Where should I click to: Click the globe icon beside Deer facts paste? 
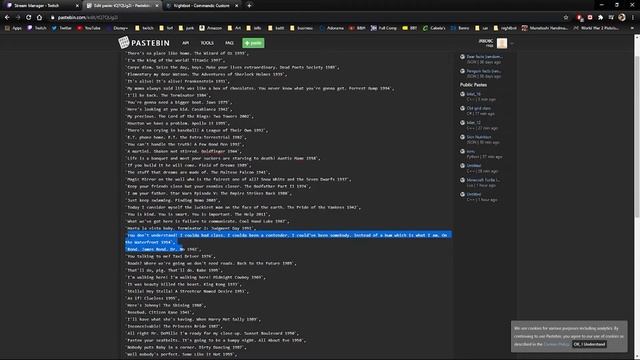(462, 57)
